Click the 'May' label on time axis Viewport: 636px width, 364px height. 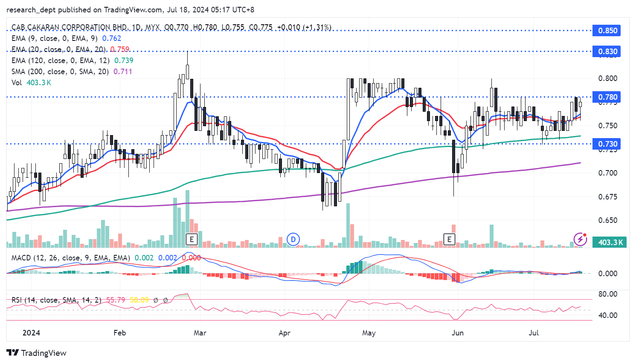(x=369, y=333)
